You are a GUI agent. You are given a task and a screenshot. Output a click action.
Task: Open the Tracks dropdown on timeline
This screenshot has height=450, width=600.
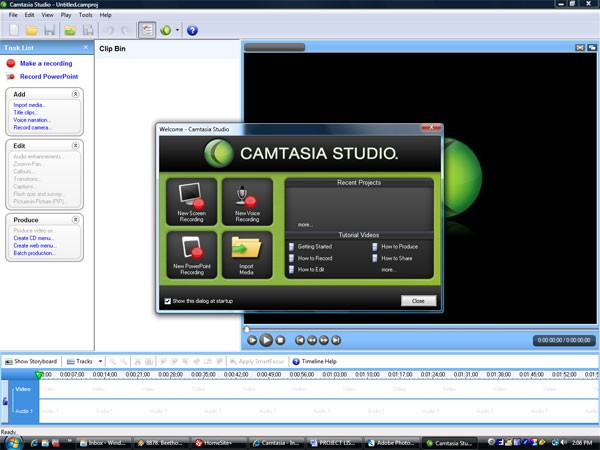pyautogui.click(x=88, y=361)
